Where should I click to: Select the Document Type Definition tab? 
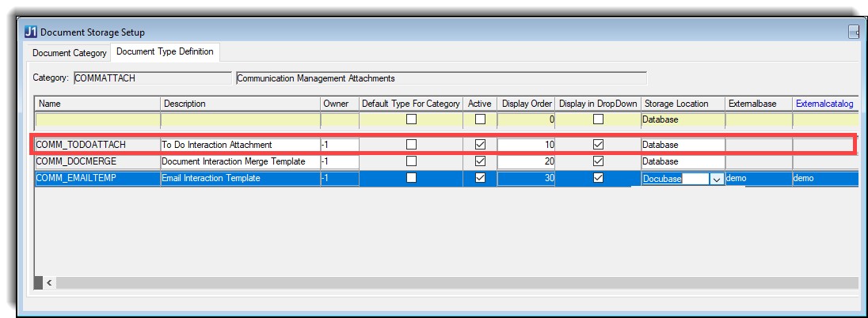click(x=165, y=51)
